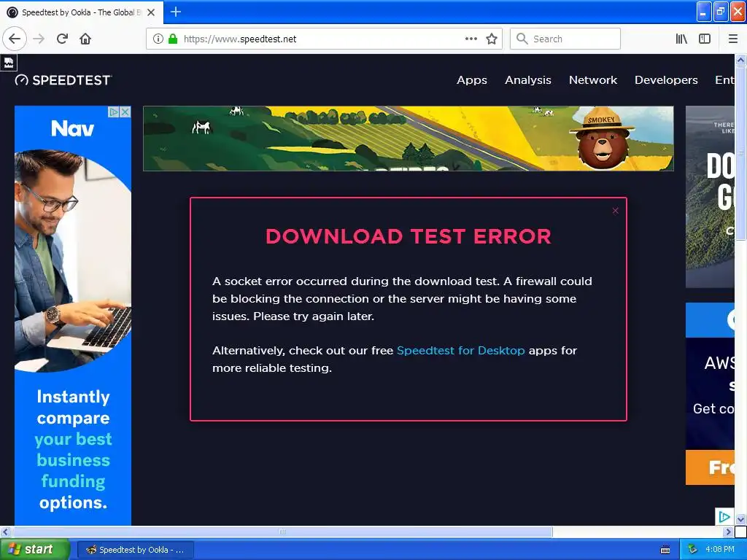Open the Smokey Bear banner ad

[409, 138]
